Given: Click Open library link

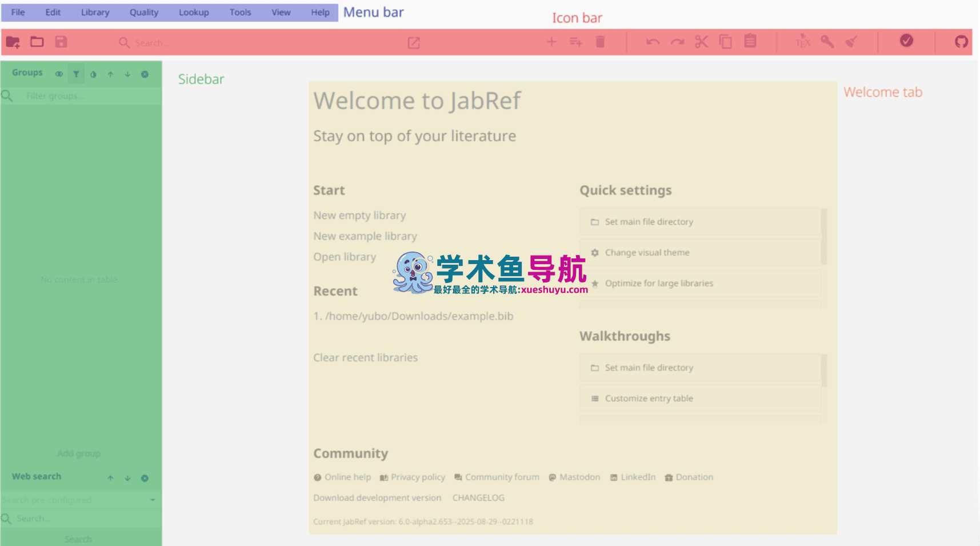Looking at the screenshot, I should 345,257.
